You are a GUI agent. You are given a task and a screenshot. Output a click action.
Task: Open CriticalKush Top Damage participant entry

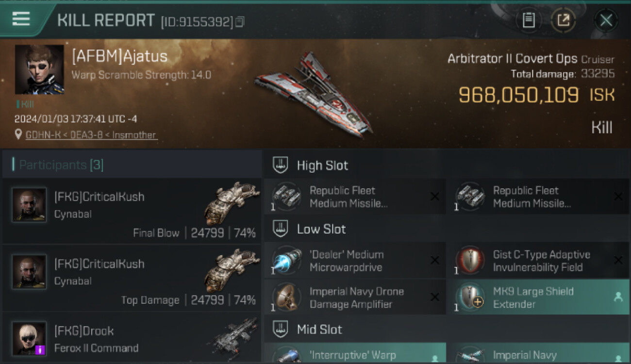click(x=132, y=278)
